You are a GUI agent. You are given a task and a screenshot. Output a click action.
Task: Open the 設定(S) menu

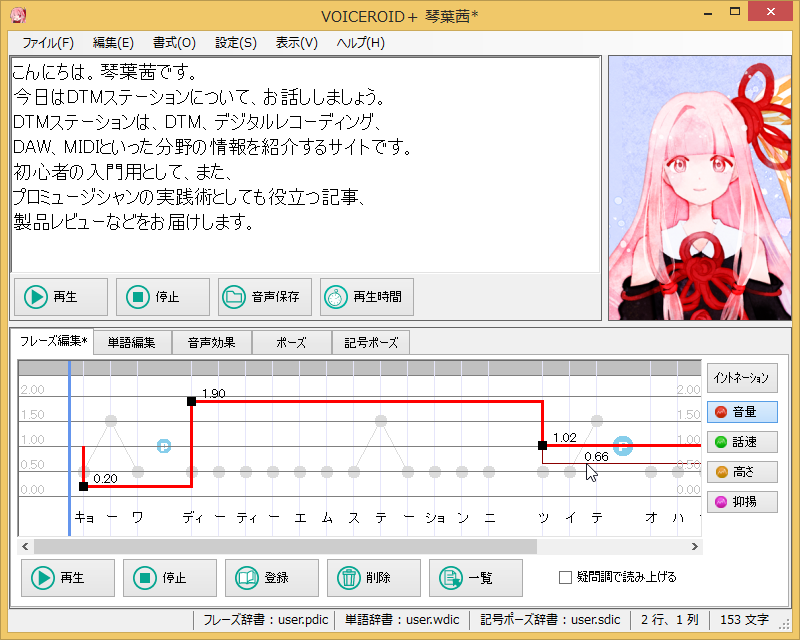pyautogui.click(x=236, y=43)
